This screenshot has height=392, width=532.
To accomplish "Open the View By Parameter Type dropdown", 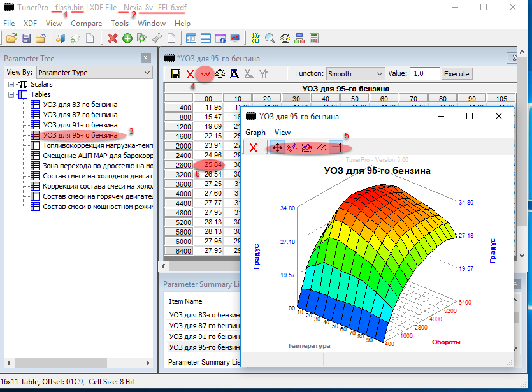I will [94, 73].
